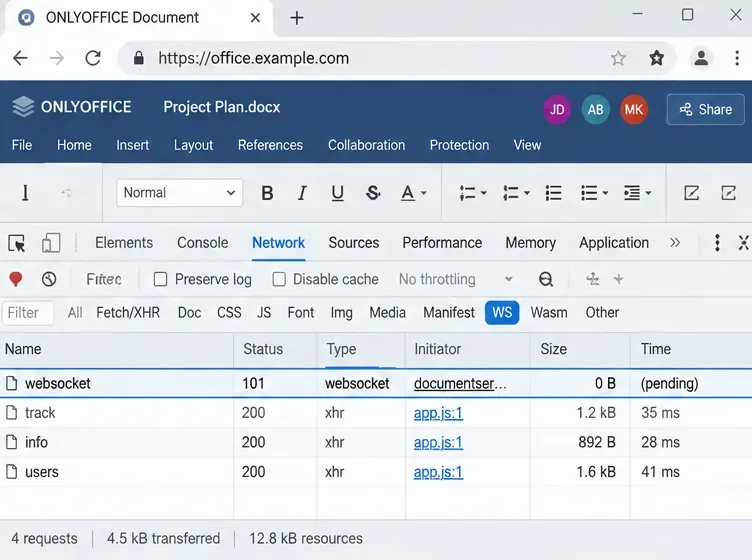The image size is (752, 560).
Task: Click the plain bulleted list icon
Action: pyautogui.click(x=553, y=193)
